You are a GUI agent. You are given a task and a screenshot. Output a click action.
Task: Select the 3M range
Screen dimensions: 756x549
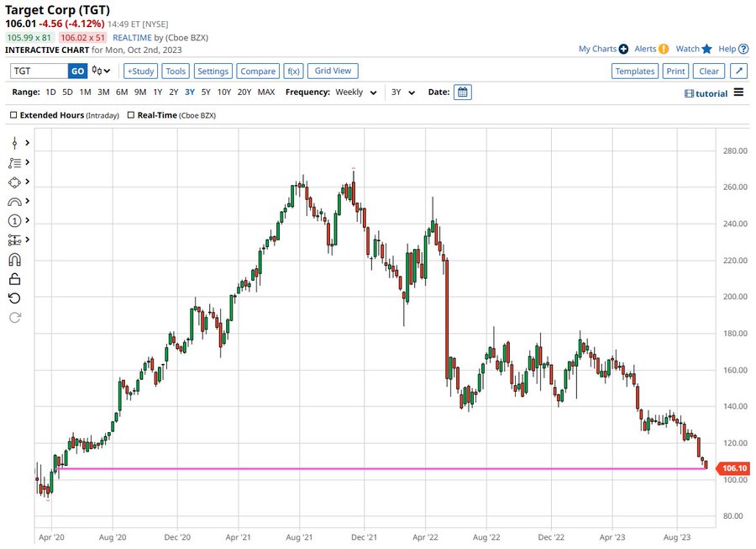pyautogui.click(x=103, y=92)
